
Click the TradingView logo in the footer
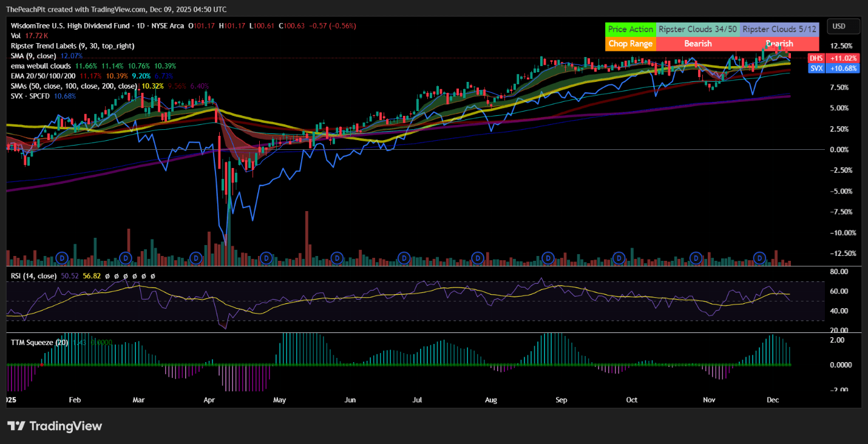point(55,426)
